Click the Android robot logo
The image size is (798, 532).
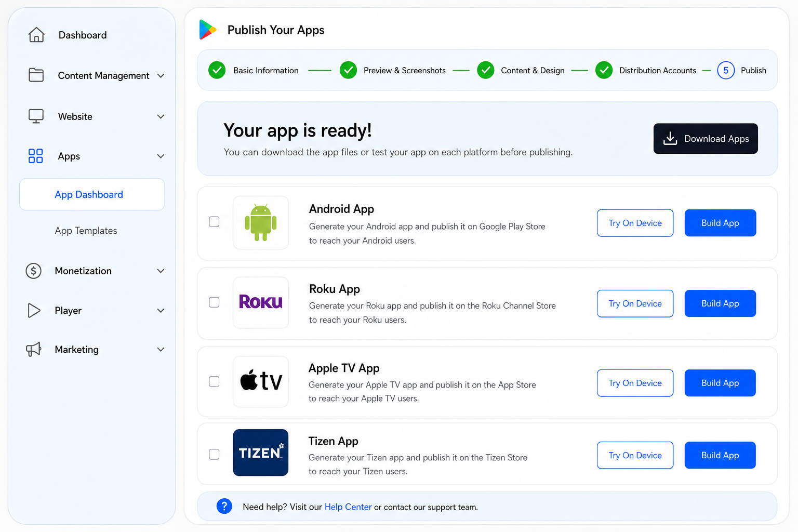[261, 222]
